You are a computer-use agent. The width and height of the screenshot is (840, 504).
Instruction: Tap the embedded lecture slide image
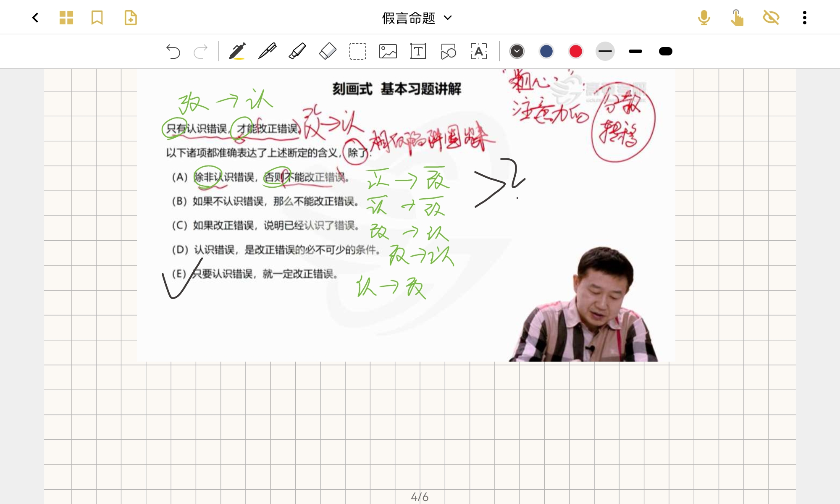(406, 215)
